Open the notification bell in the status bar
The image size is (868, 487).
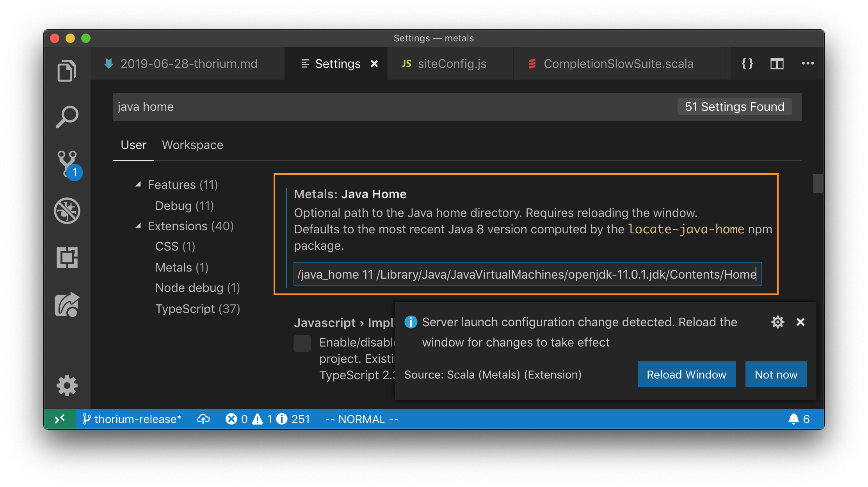(x=793, y=419)
